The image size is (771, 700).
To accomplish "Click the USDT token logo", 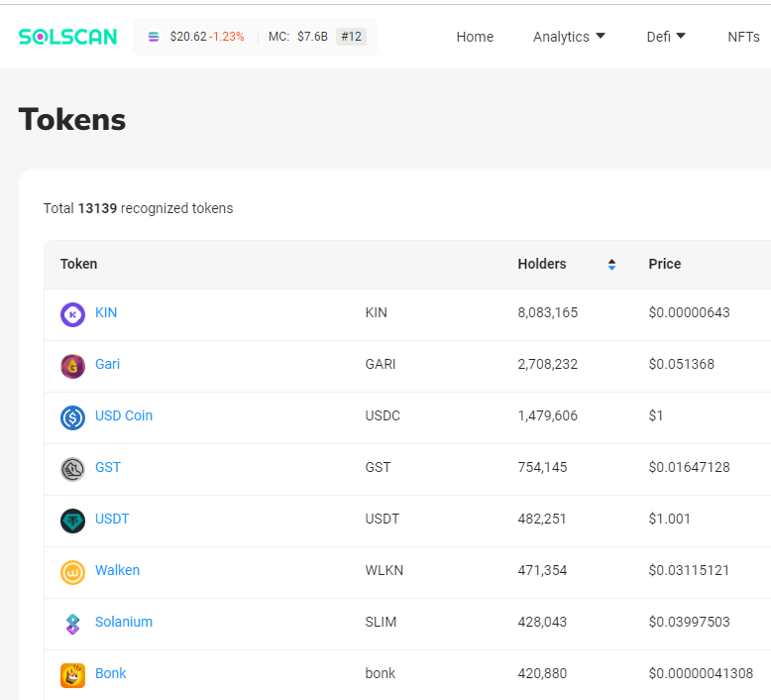I will tap(72, 521).
